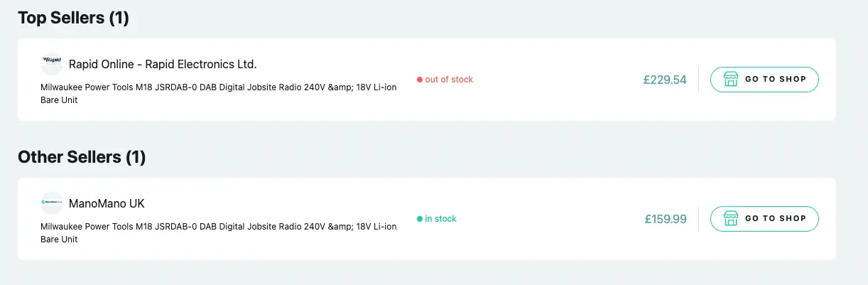Viewport: 868px width, 285px height.
Task: Click the ManoMano UK seller logo
Action: point(52,203)
